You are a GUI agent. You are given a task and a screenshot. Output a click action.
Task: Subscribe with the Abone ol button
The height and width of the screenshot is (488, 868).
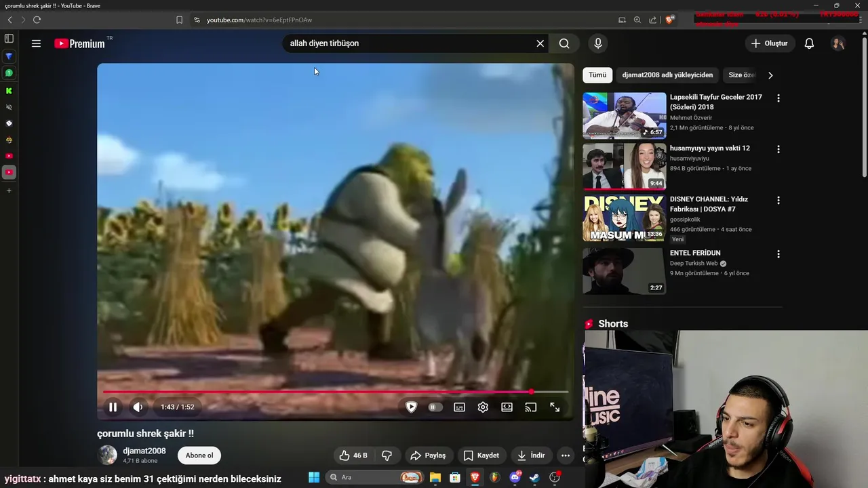click(x=199, y=455)
